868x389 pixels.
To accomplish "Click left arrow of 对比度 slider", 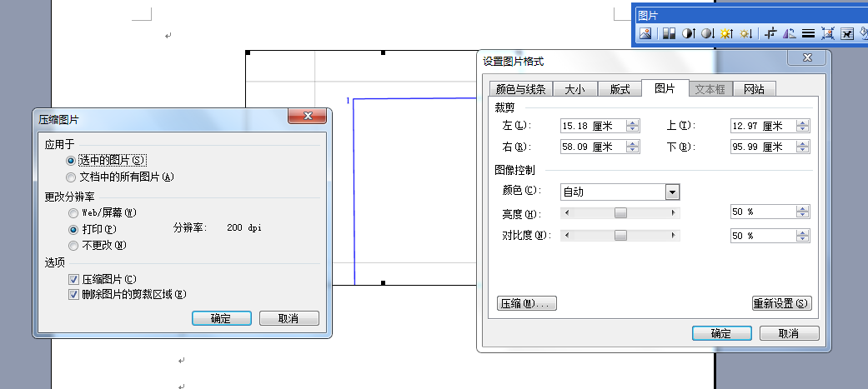I will (x=566, y=235).
